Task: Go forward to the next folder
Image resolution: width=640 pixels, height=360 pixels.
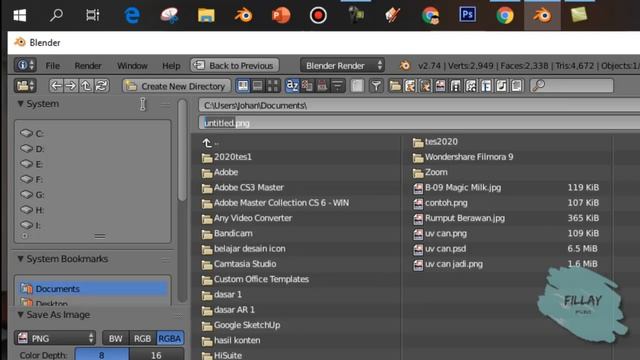Action: (71, 86)
